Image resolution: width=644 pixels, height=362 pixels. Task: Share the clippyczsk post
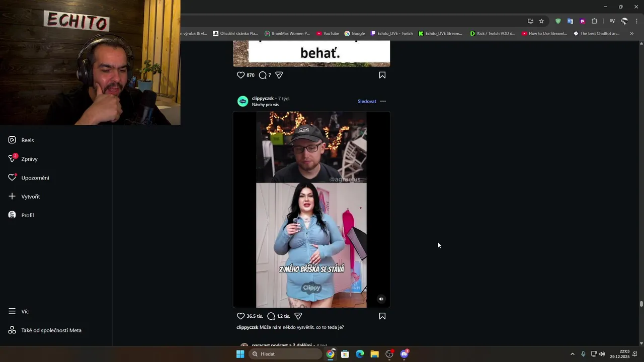coord(298,316)
